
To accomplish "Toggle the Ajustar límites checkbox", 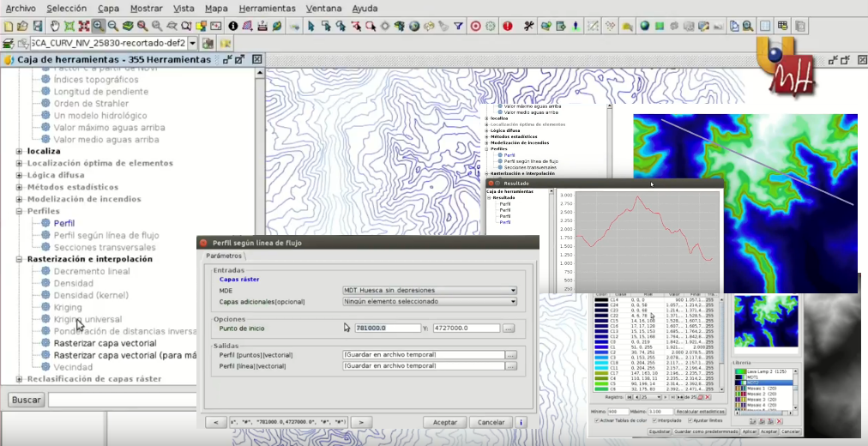I will click(691, 421).
